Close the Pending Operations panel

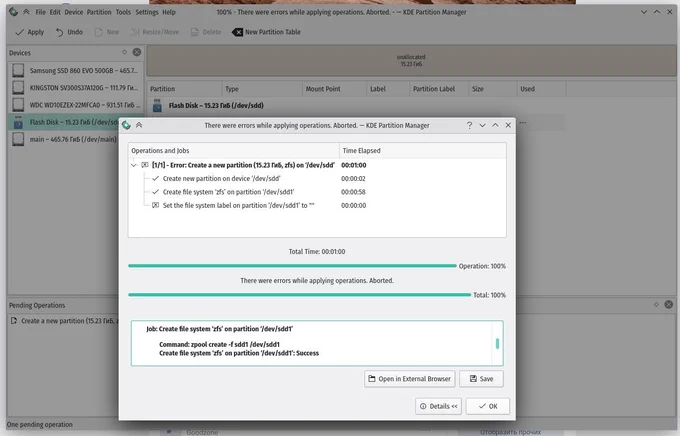point(669,305)
